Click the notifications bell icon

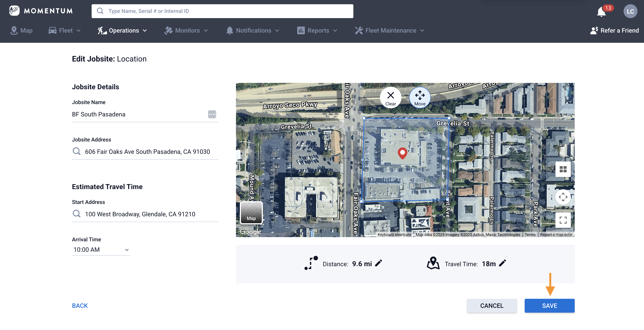tap(601, 12)
